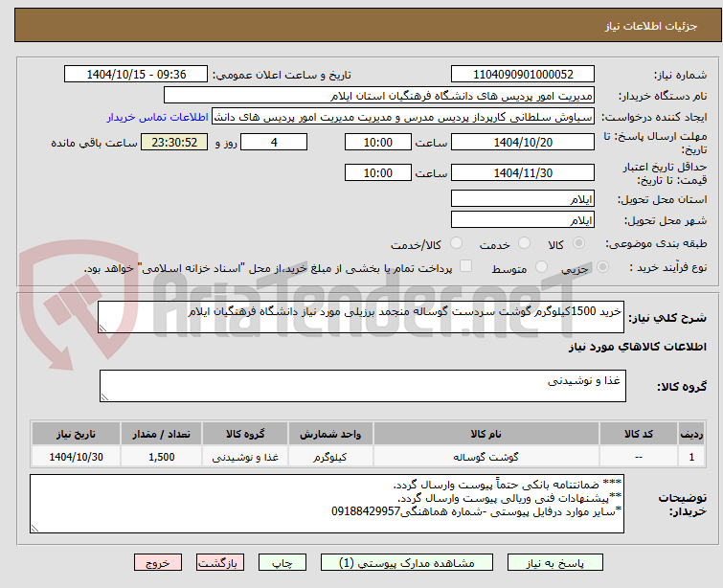The height and width of the screenshot is (588, 723).
Task: Click the نام کالا column header
Action: pyautogui.click(x=486, y=434)
